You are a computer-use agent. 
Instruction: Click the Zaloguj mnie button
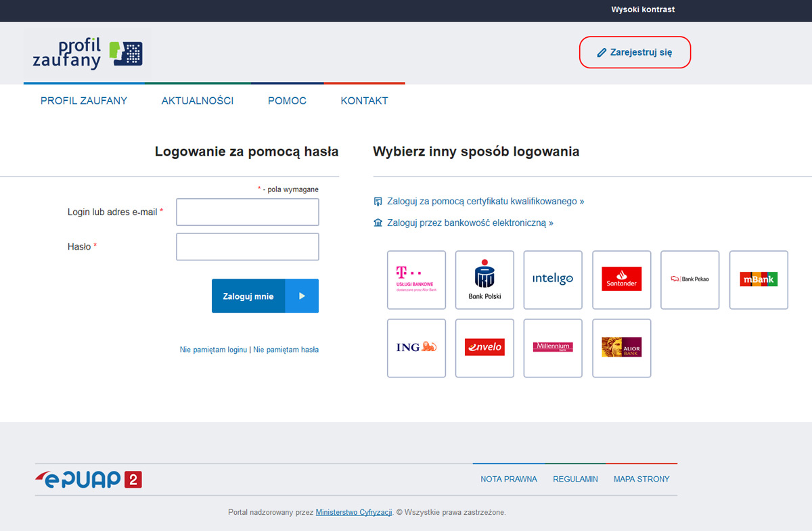click(x=265, y=296)
